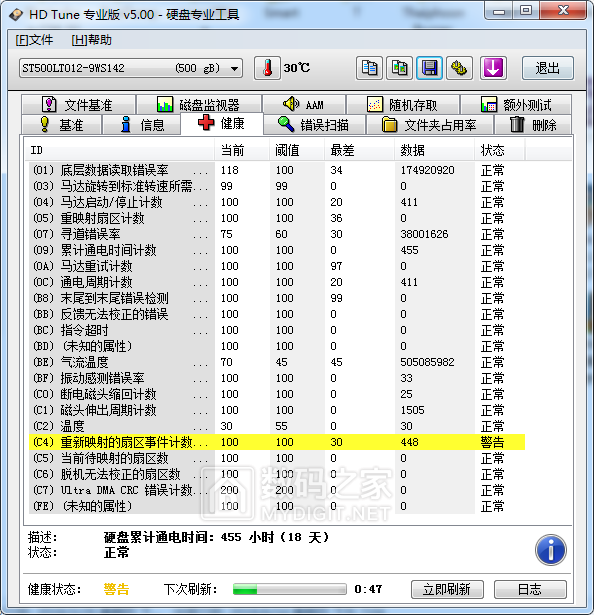The height and width of the screenshot is (615, 594).
Task: Switch to the 错误扫描 tab
Action: point(314,125)
